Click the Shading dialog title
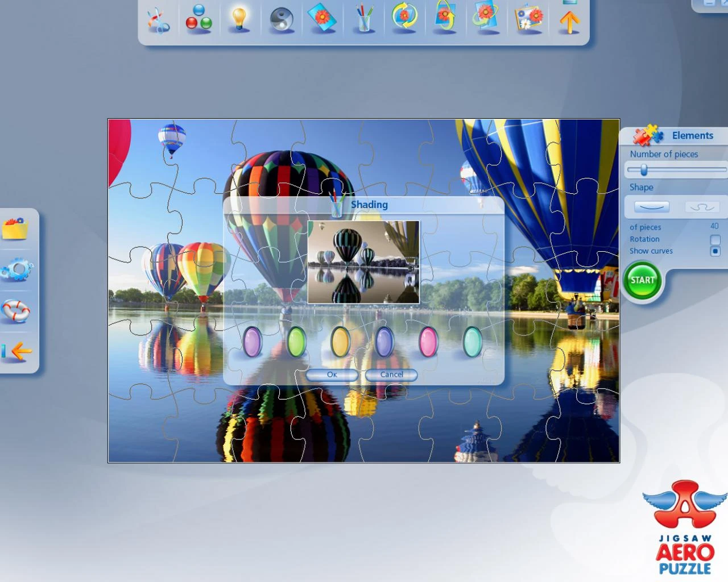 pyautogui.click(x=369, y=205)
